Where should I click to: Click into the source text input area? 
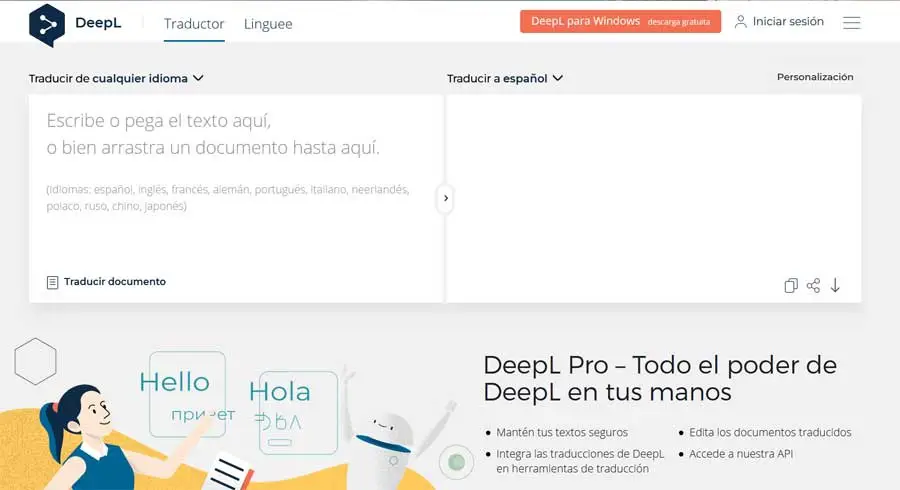click(236, 199)
